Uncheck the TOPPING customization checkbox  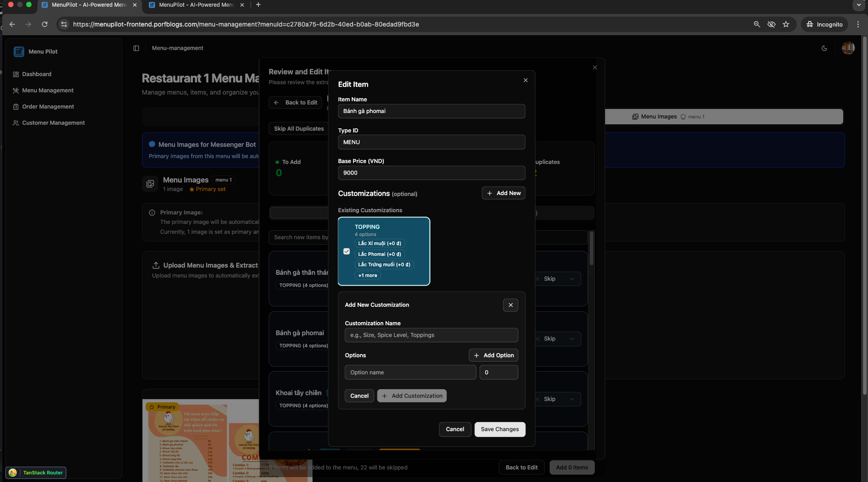pyautogui.click(x=347, y=251)
